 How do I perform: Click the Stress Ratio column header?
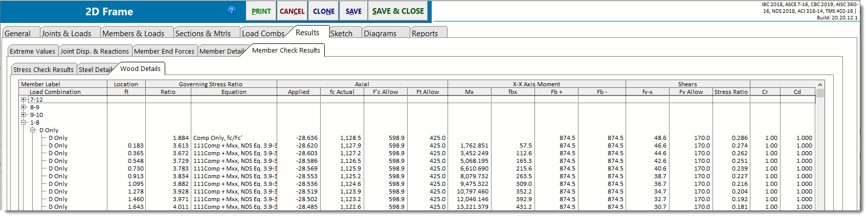tap(731, 92)
